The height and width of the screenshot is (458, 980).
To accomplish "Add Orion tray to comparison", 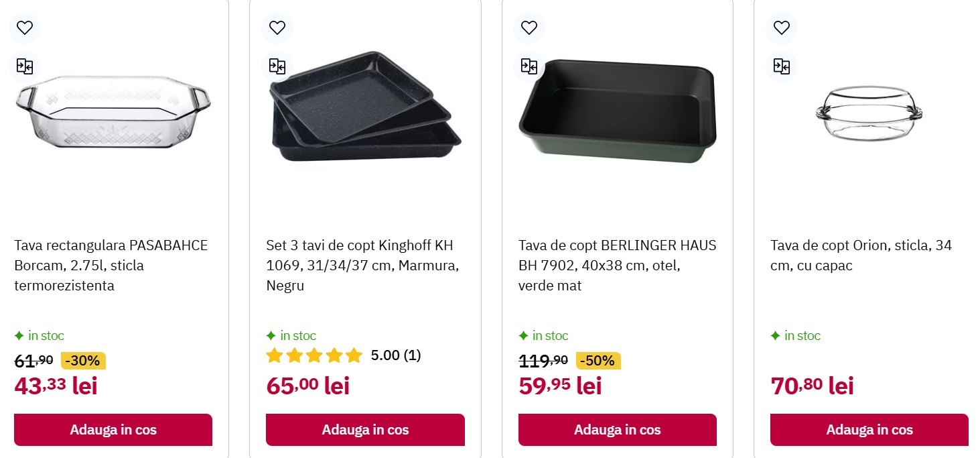I will (x=781, y=66).
